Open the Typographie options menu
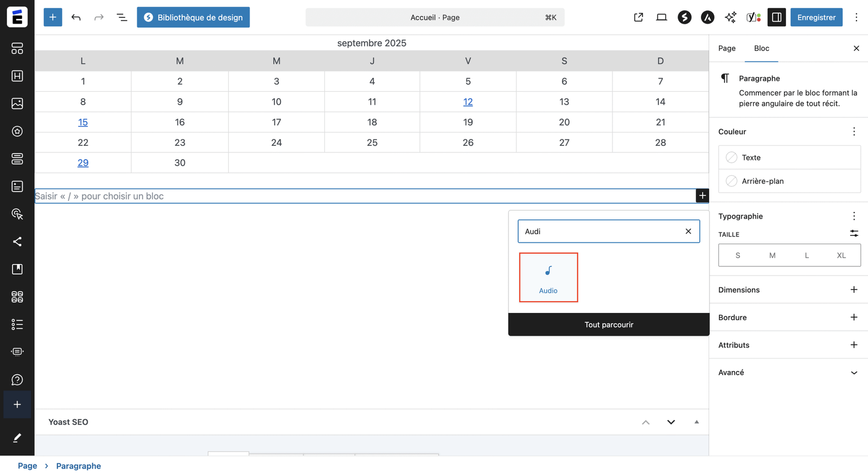 (x=853, y=216)
